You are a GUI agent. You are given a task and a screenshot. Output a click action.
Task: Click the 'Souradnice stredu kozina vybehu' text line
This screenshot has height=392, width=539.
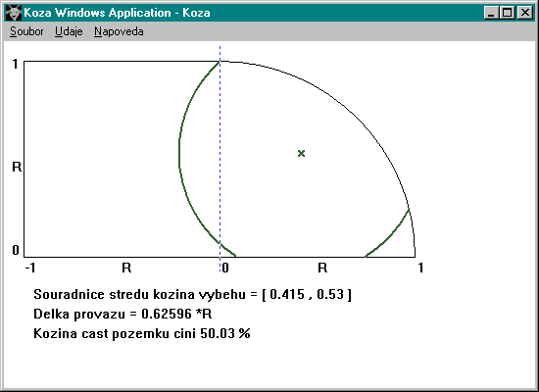point(192,295)
